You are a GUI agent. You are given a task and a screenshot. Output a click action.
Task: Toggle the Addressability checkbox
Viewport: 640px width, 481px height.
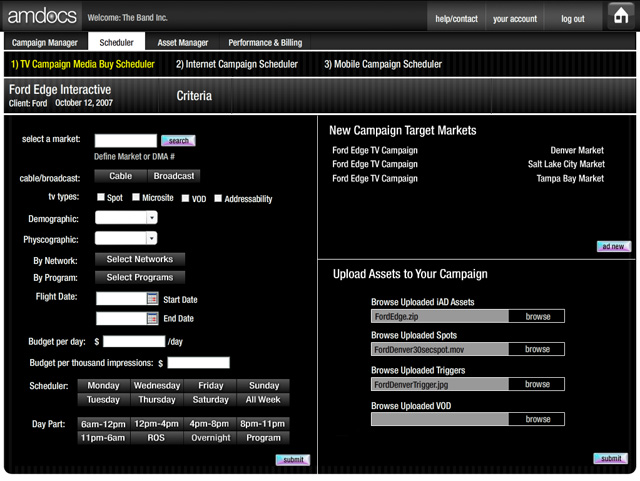218,198
